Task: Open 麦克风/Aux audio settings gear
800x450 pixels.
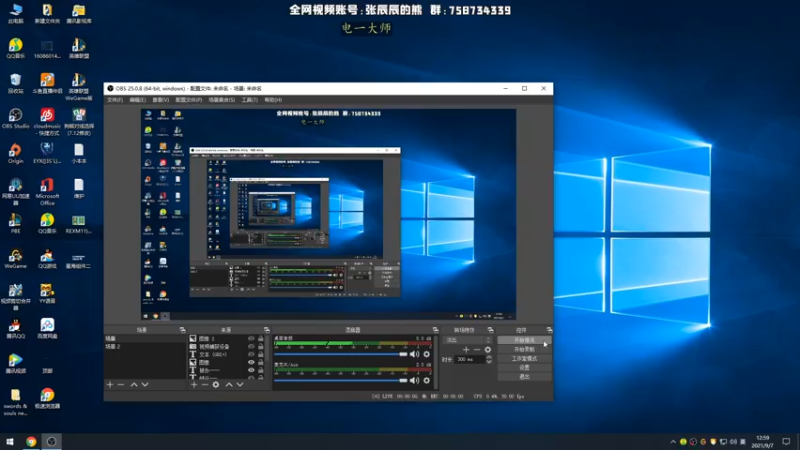Action: point(427,380)
